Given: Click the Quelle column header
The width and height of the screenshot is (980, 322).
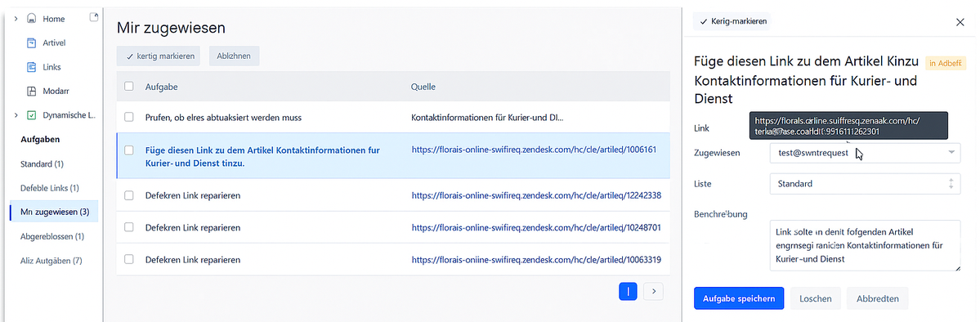Looking at the screenshot, I should point(423,87).
